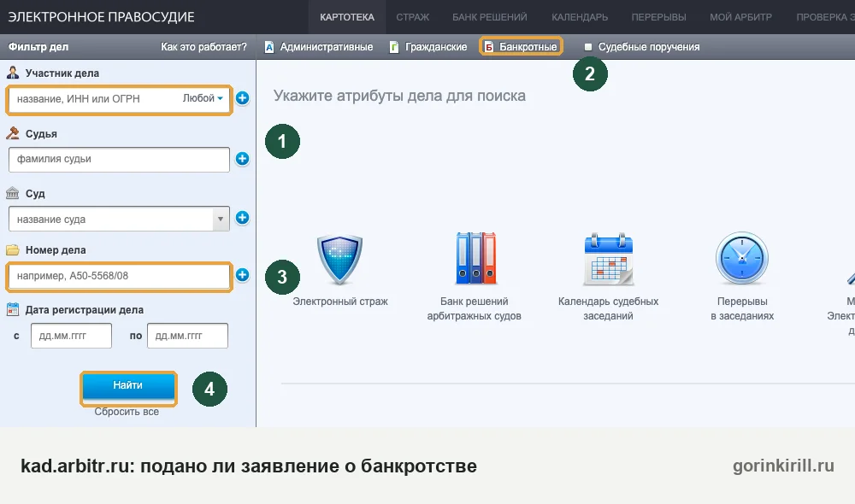This screenshot has width=855, height=504.
Task: Expand the Любой participant type dropdown
Action: pyautogui.click(x=203, y=98)
